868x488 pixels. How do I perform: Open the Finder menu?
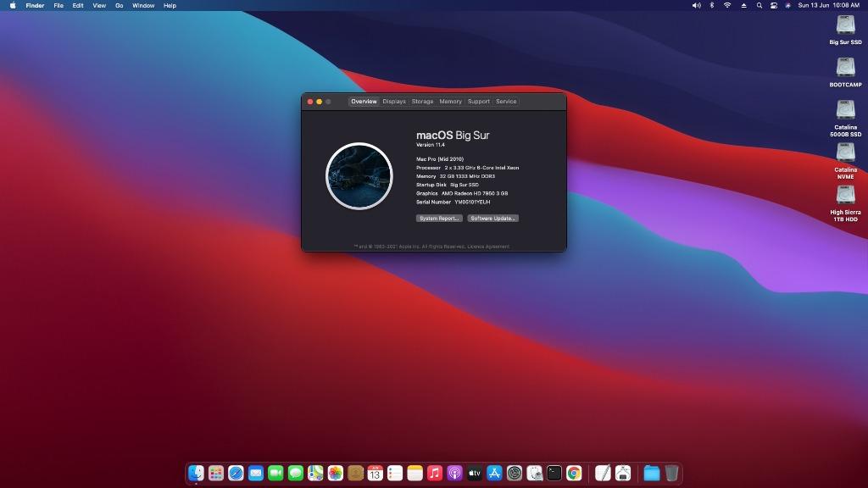point(35,6)
